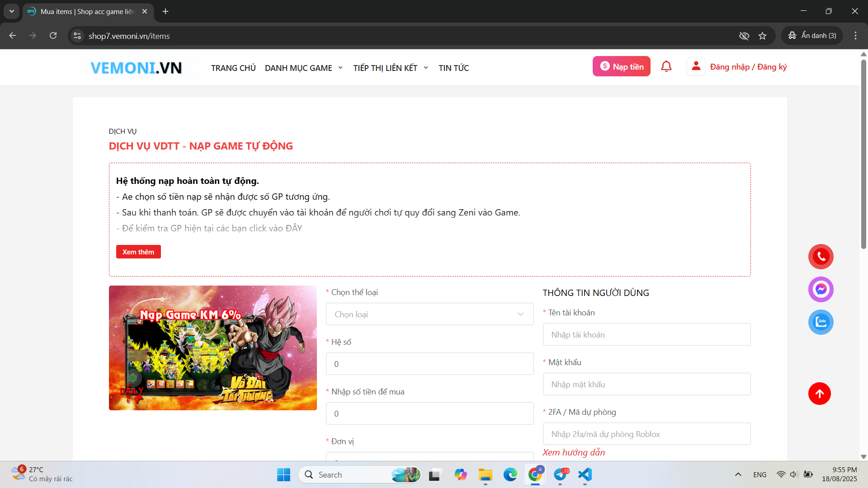868x488 pixels.
Task: Click the Nhập tài khoản input field
Action: coord(646,334)
